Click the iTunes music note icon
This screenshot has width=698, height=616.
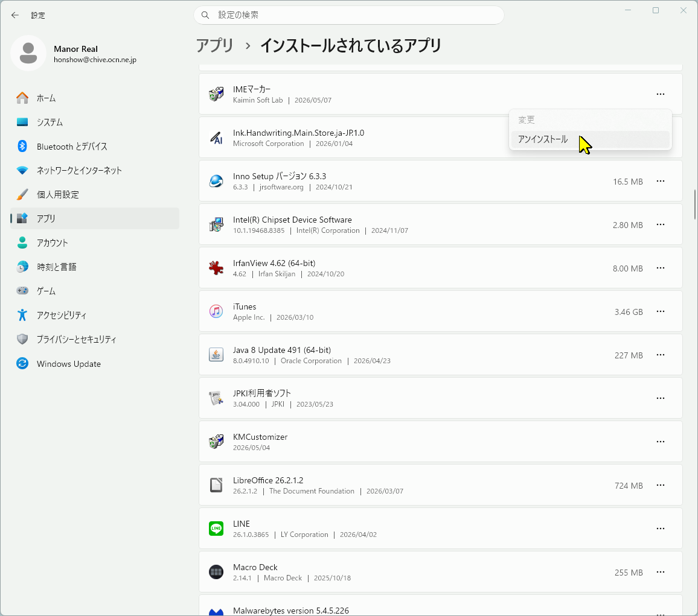tap(216, 311)
